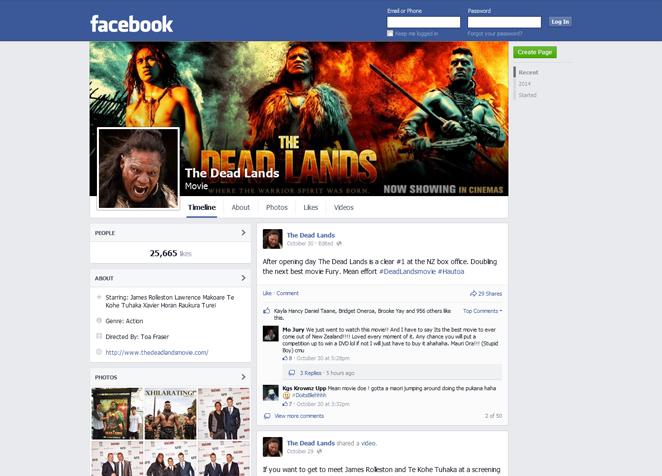Click Kgs Krownz Upp's profile picture
The height and width of the screenshot is (476, 662).
point(271,392)
